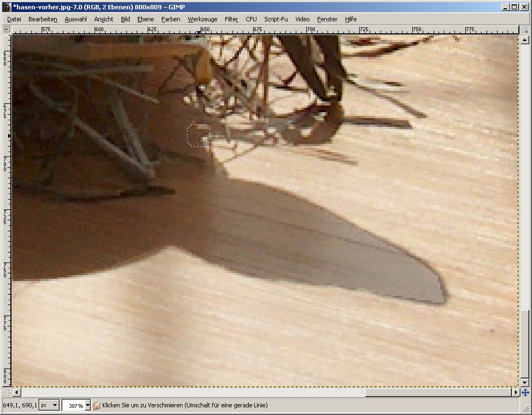Click the navigation cross icon at bottom right
Image resolution: width=532 pixels, height=415 pixels.
coord(525,393)
